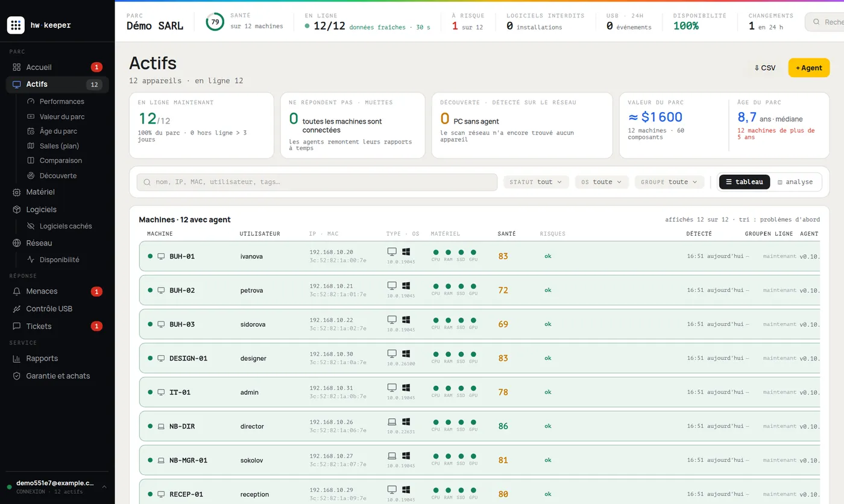Open the Performances sub-page

tap(62, 101)
